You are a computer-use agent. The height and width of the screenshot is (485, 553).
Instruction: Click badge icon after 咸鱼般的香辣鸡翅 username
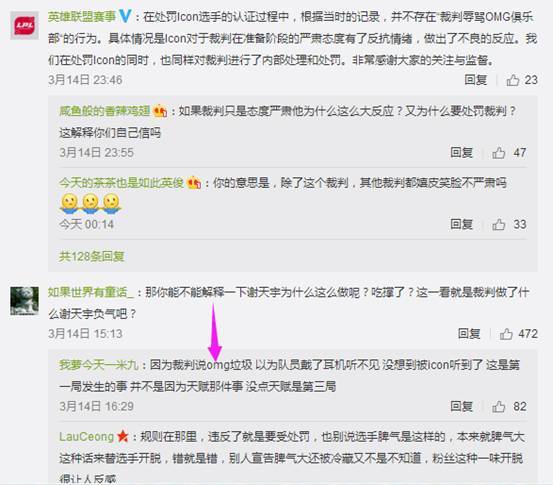[x=160, y=111]
